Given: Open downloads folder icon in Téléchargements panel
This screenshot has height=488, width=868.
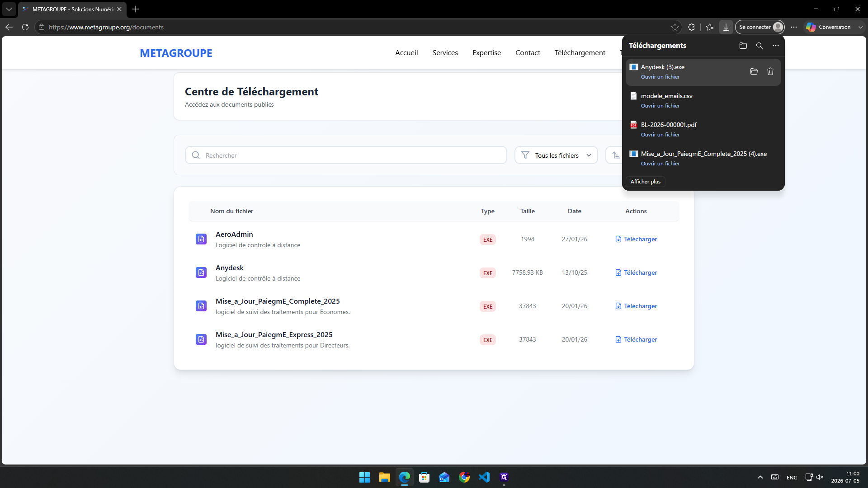Looking at the screenshot, I should (743, 46).
